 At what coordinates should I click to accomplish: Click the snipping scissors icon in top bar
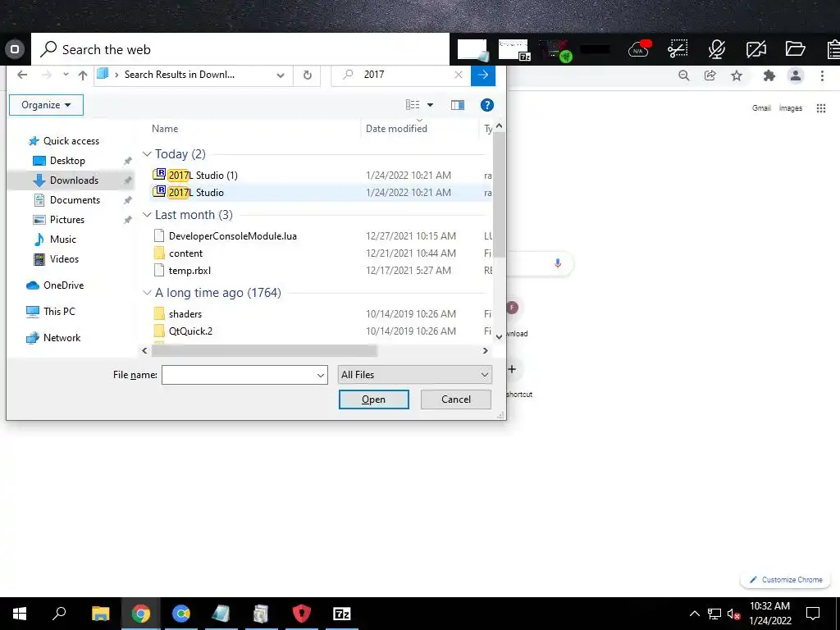pos(678,49)
